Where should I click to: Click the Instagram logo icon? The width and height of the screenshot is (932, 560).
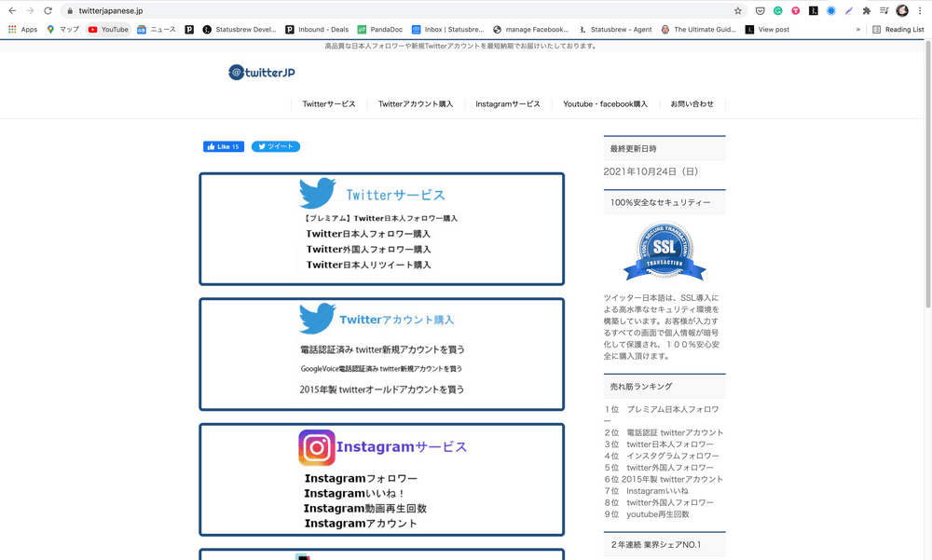coord(317,447)
